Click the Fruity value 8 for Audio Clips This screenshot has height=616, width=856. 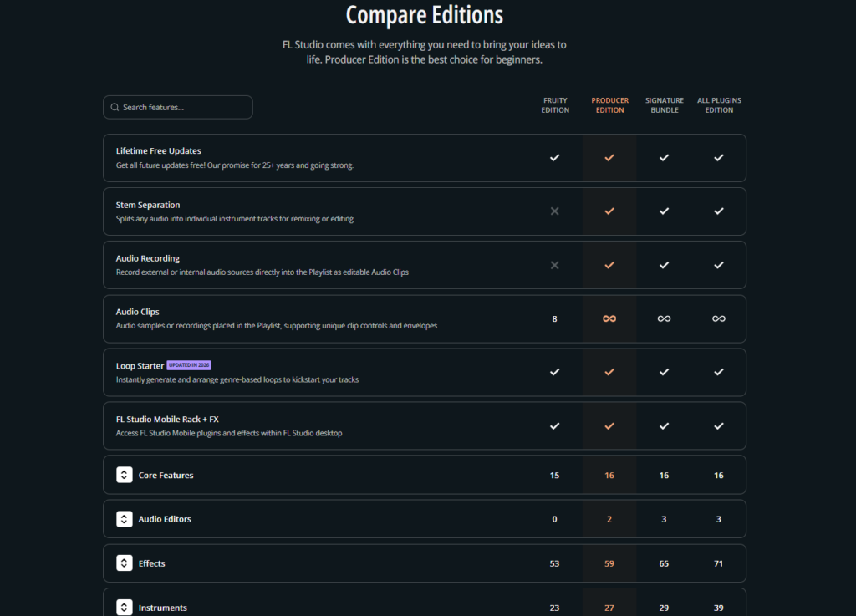point(555,318)
